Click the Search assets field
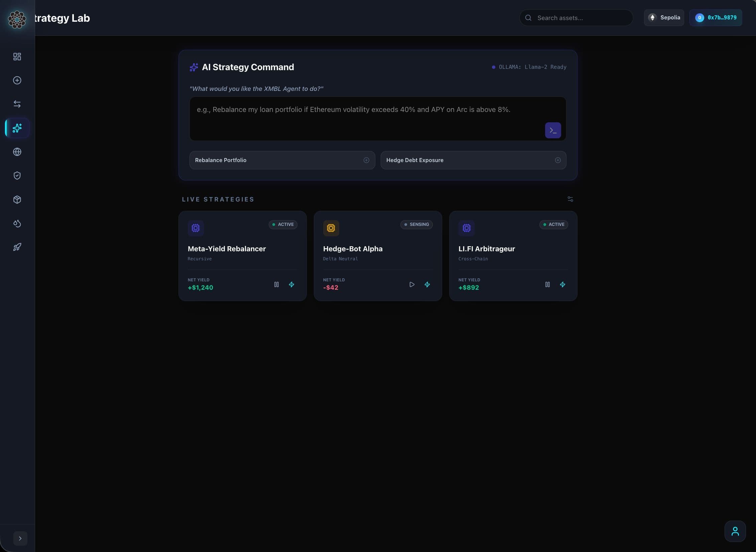Image resolution: width=756 pixels, height=552 pixels. pos(576,18)
